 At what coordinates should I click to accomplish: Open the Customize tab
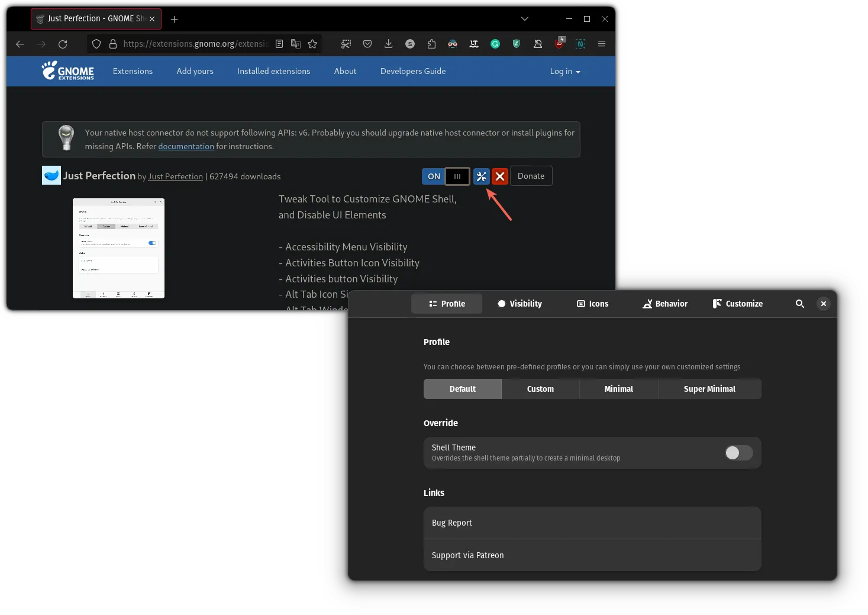pos(737,304)
